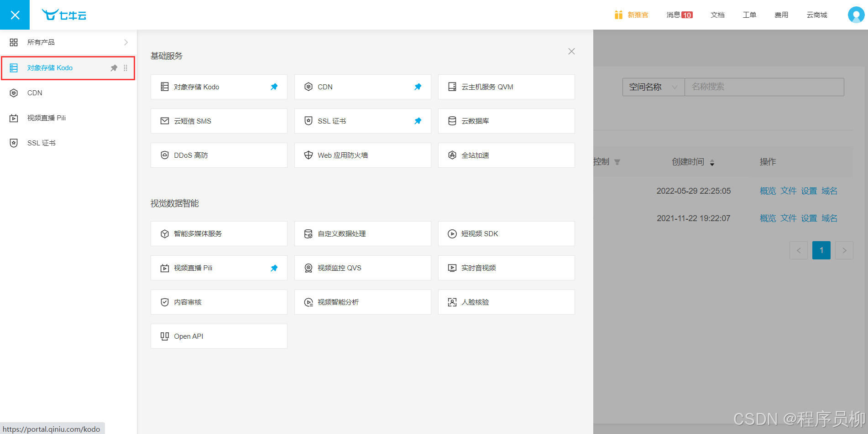Click the 云短信 SMS envelope icon

pyautogui.click(x=165, y=121)
